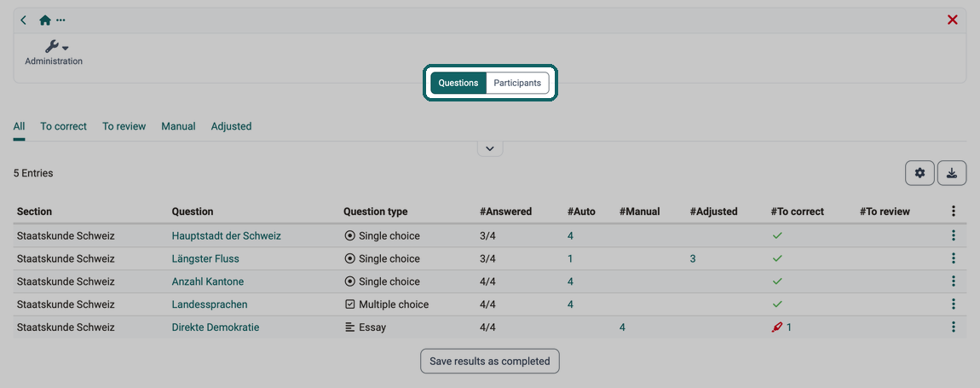Screen dimensions: 980x388
Task: Sort by the #Manual column header
Action: [x=640, y=211]
